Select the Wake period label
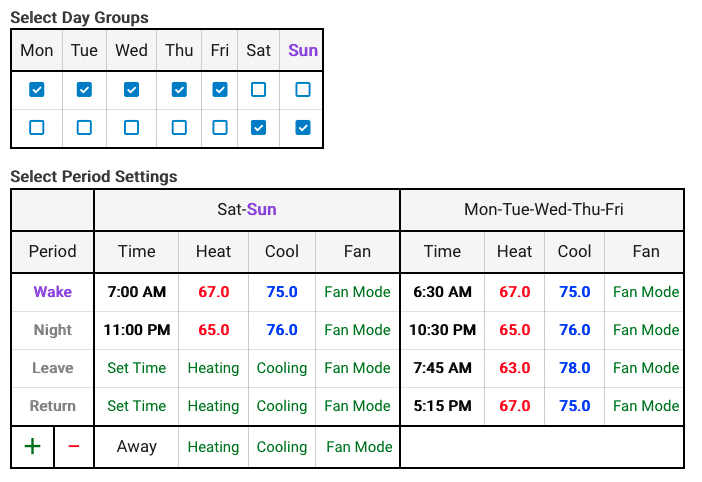The width and height of the screenshot is (702, 482). pyautogui.click(x=52, y=292)
